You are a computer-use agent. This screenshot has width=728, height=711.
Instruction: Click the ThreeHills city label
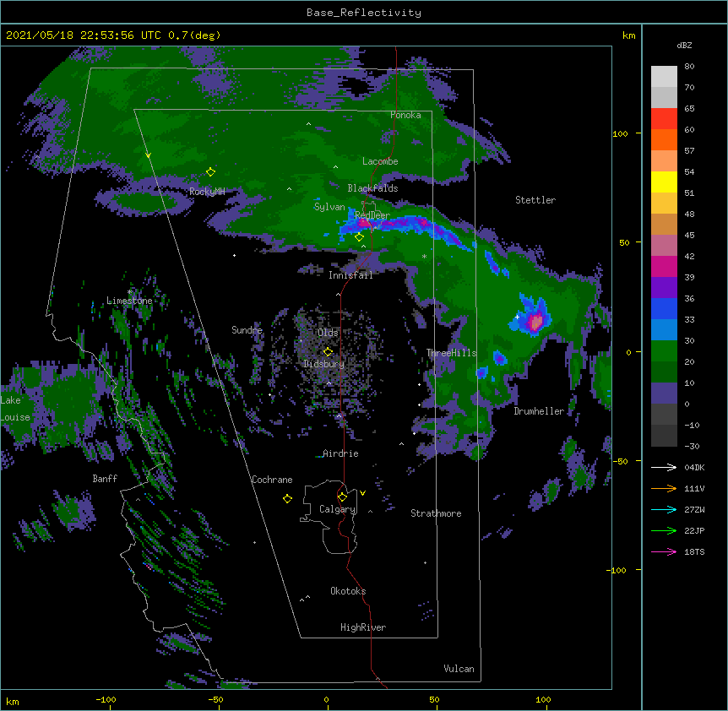(451, 353)
